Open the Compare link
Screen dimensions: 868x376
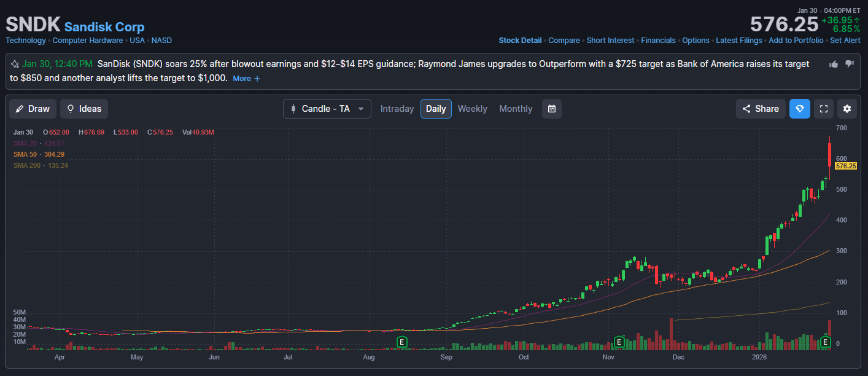(564, 41)
